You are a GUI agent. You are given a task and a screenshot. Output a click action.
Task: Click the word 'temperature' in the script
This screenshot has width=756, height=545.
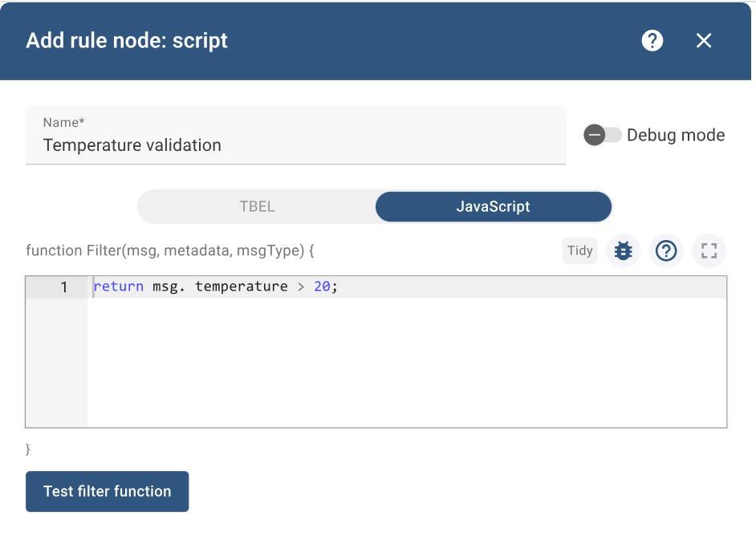click(241, 287)
